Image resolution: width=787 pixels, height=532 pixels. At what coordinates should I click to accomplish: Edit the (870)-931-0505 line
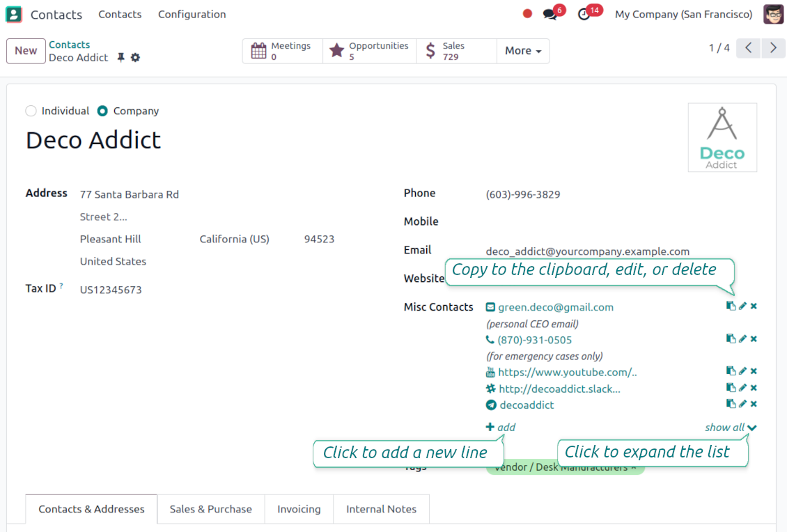coord(743,339)
